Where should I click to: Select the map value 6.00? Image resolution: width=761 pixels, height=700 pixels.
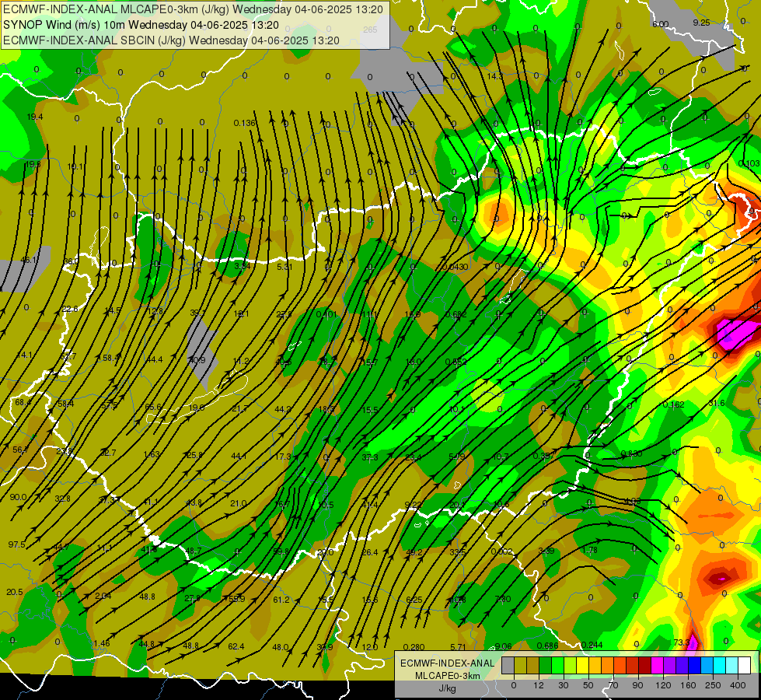661,24
